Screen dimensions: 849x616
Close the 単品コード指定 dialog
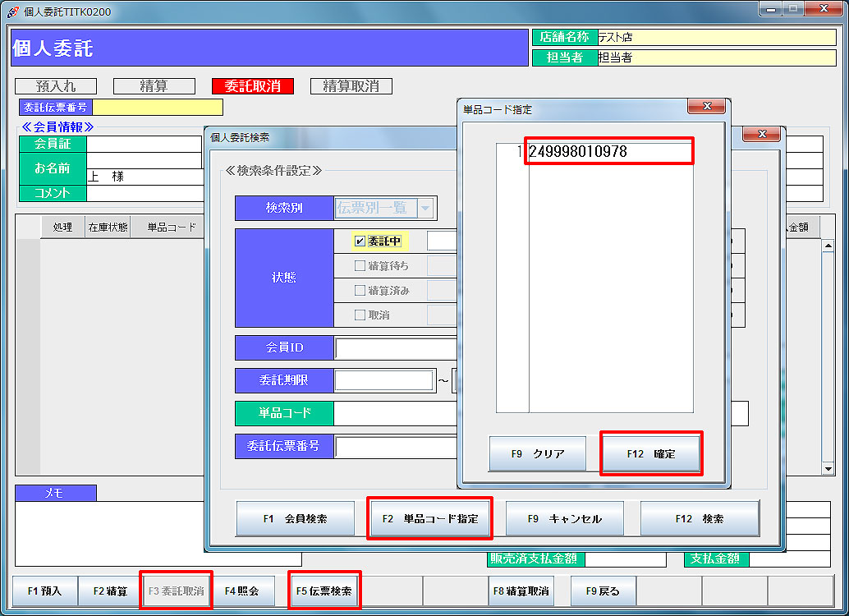point(706,106)
